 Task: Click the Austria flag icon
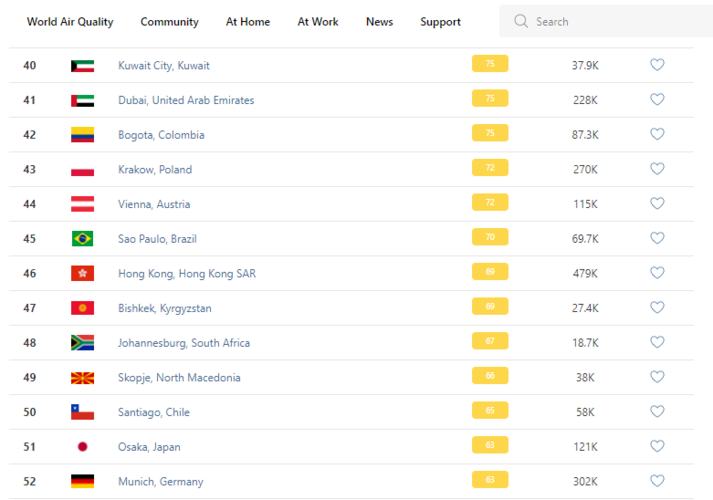82,204
